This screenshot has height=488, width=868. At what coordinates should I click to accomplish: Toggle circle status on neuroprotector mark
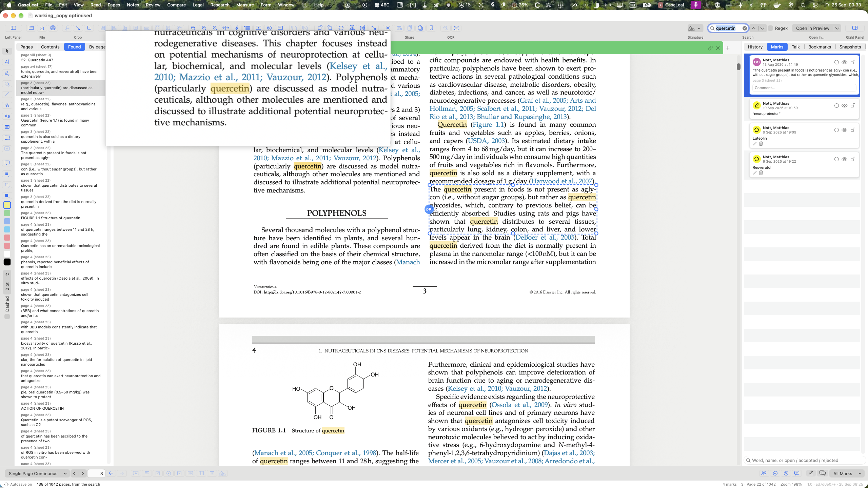[836, 106]
